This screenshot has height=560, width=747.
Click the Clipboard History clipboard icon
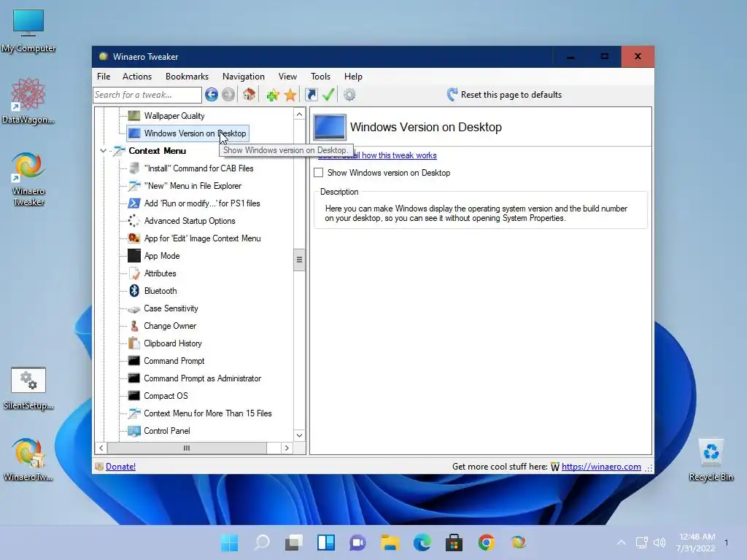pos(134,343)
